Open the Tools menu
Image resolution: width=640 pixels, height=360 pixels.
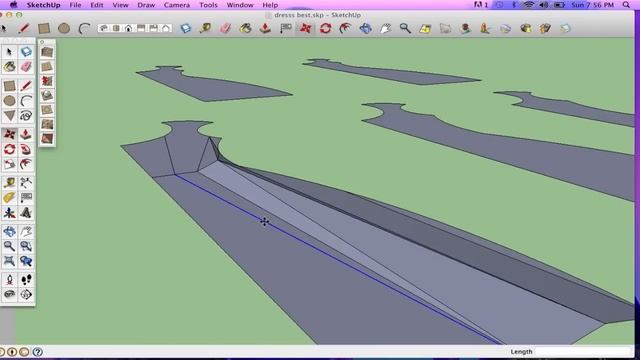pyautogui.click(x=208, y=5)
